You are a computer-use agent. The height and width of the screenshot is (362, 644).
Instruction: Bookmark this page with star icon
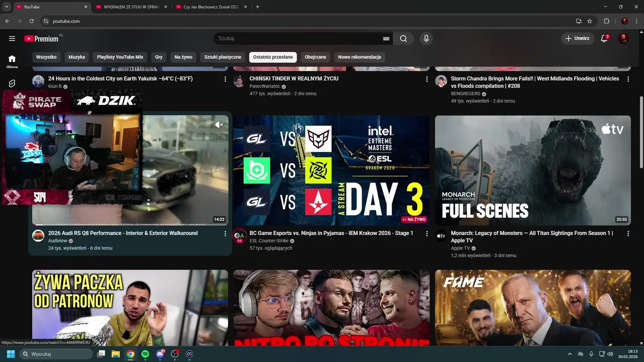click(x=590, y=21)
